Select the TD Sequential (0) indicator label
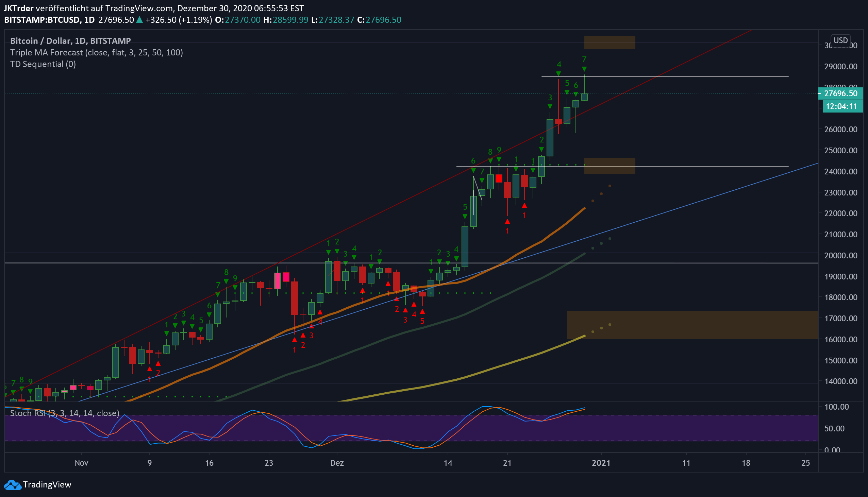868x497 pixels. pos(43,64)
